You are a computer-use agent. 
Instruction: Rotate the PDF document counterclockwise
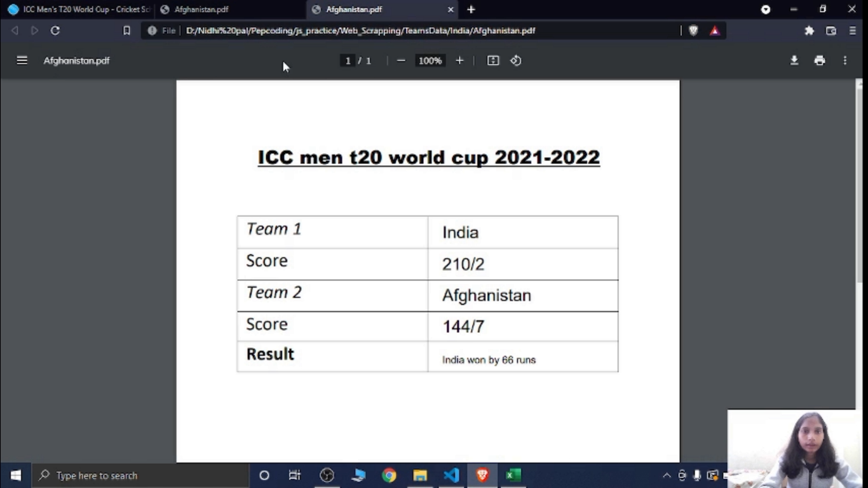[516, 60]
